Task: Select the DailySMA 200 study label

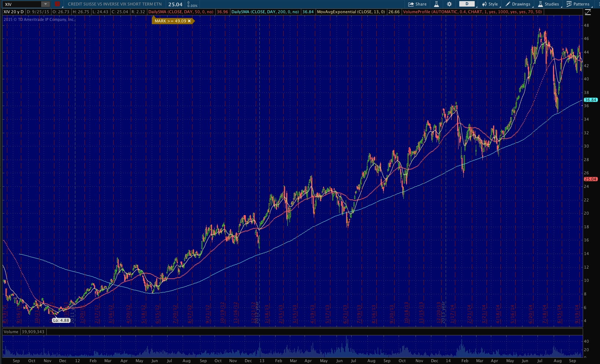Action: pos(265,12)
